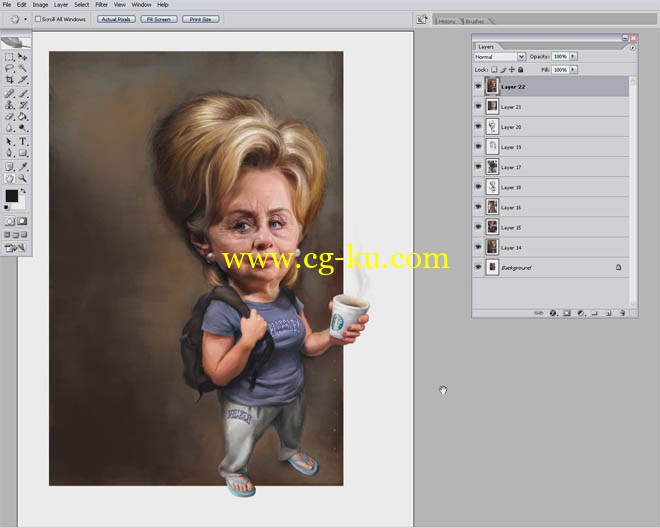Hide Layer 22 with its eye icon
660x528 pixels.
point(478,86)
